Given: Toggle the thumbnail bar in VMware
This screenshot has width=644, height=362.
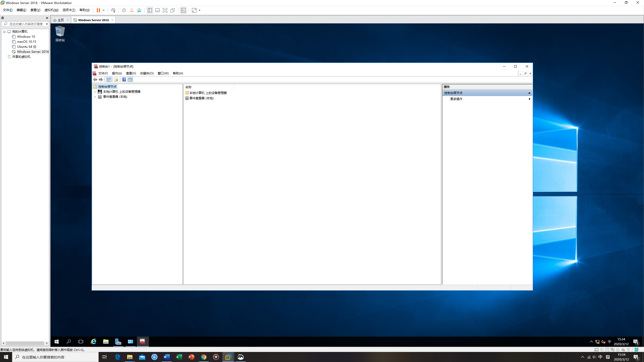Looking at the screenshot, I should tap(157, 10).
